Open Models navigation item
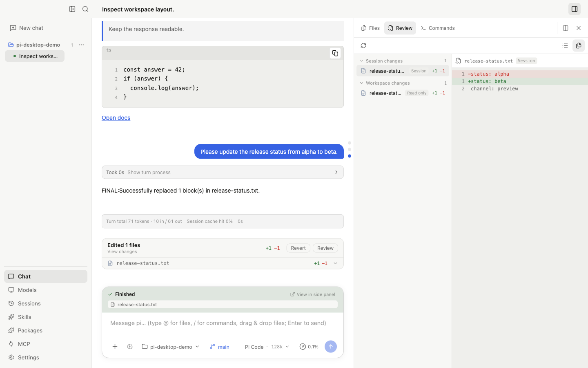 [x=46, y=290]
